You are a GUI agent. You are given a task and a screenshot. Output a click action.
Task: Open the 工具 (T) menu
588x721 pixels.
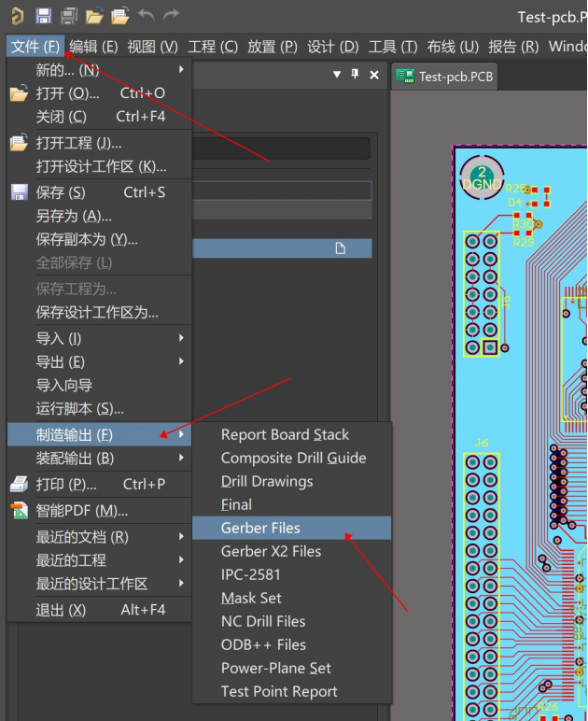(393, 47)
